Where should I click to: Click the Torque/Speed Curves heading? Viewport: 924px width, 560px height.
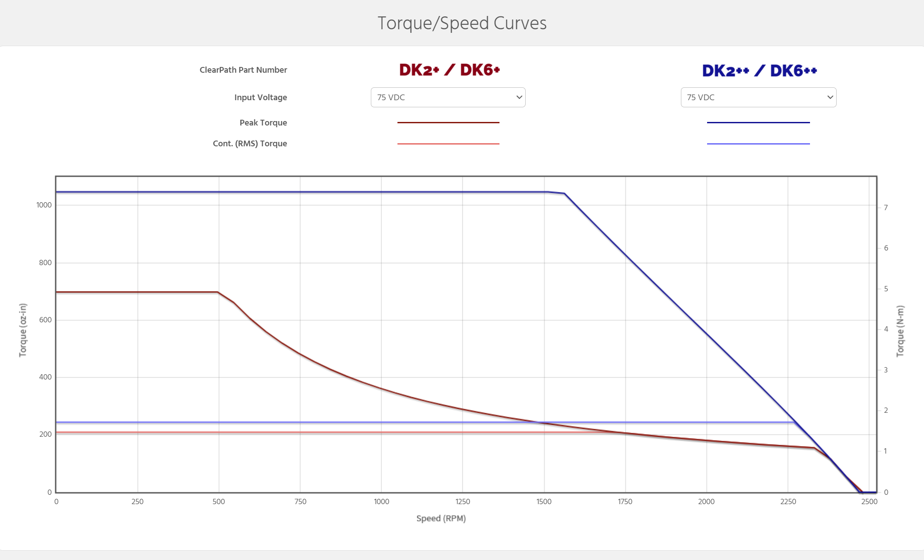click(462, 23)
